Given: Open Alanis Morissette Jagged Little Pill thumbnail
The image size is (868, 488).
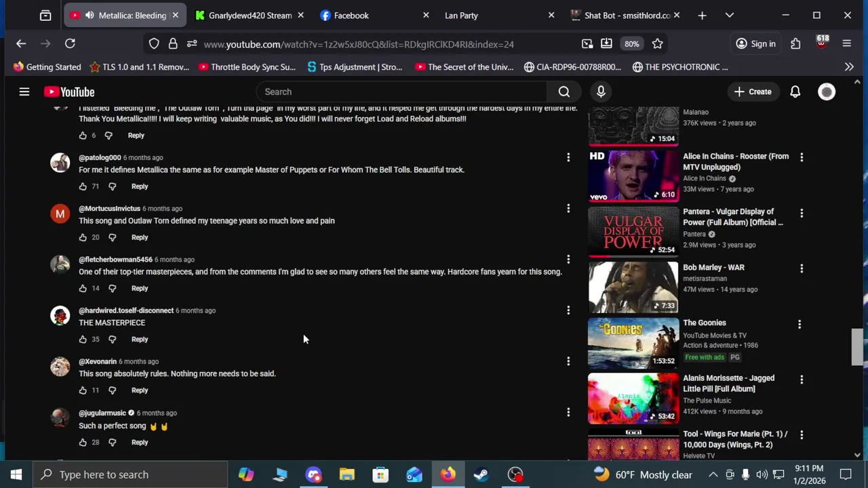Looking at the screenshot, I should (633, 398).
